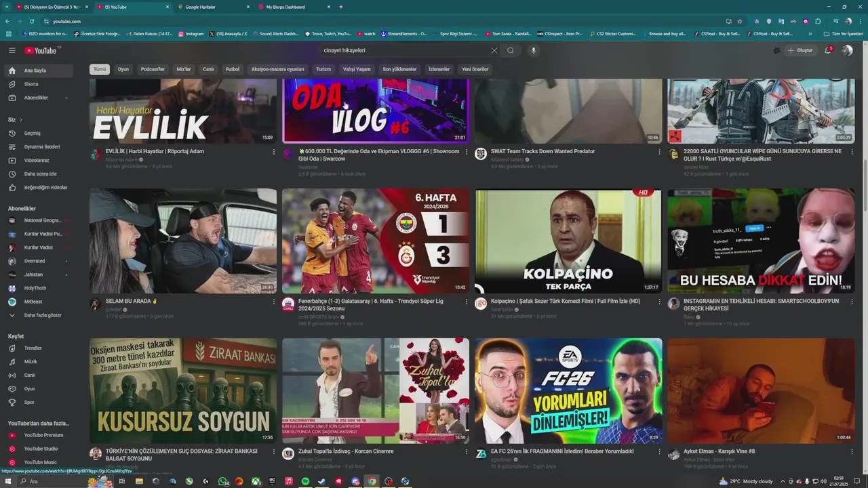Go to Ana Sayfa in sidebar
Image resolution: width=868 pixels, height=488 pixels.
(x=39, y=70)
